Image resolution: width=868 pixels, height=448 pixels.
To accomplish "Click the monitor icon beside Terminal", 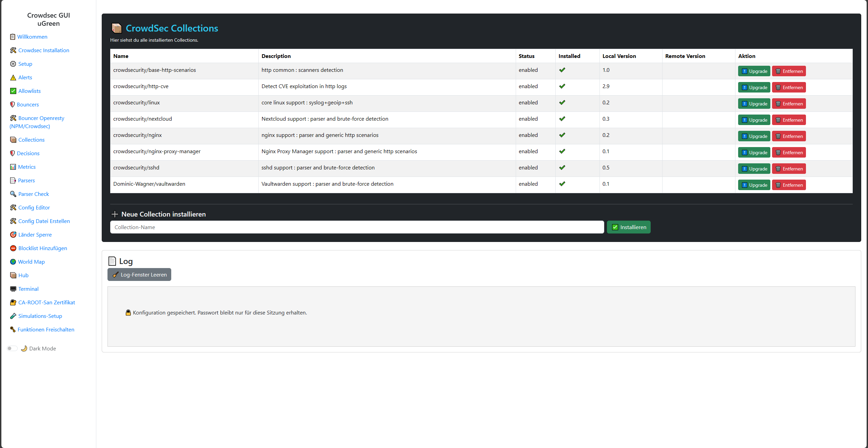I will point(13,289).
